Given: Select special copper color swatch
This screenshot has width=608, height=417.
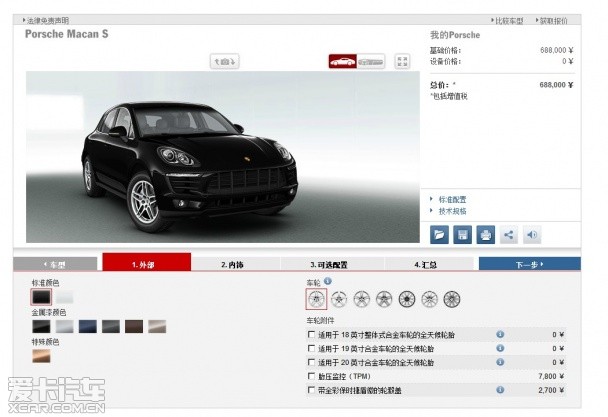Looking at the screenshot, I should [x=41, y=356].
